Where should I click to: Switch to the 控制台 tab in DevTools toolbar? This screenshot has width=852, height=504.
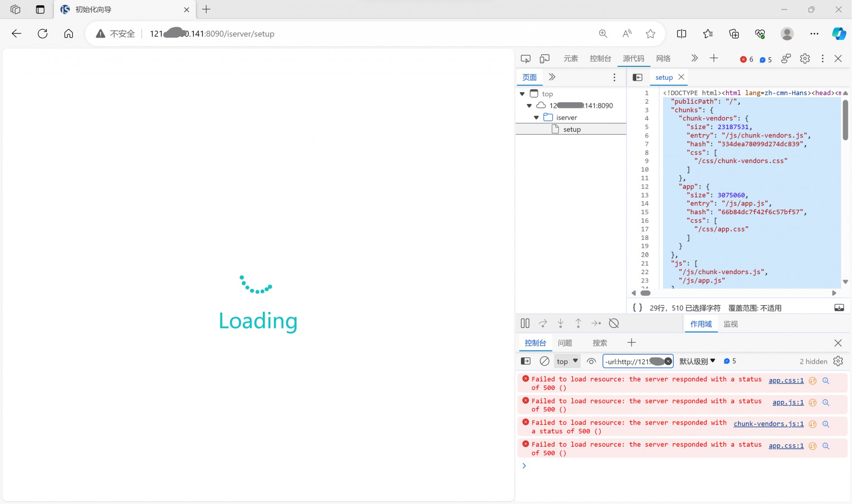600,59
